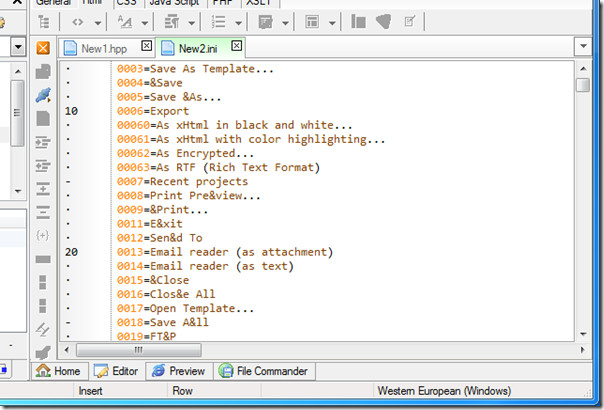Click the horizontal scrollbar right arrow
604x410 pixels.
click(x=582, y=350)
